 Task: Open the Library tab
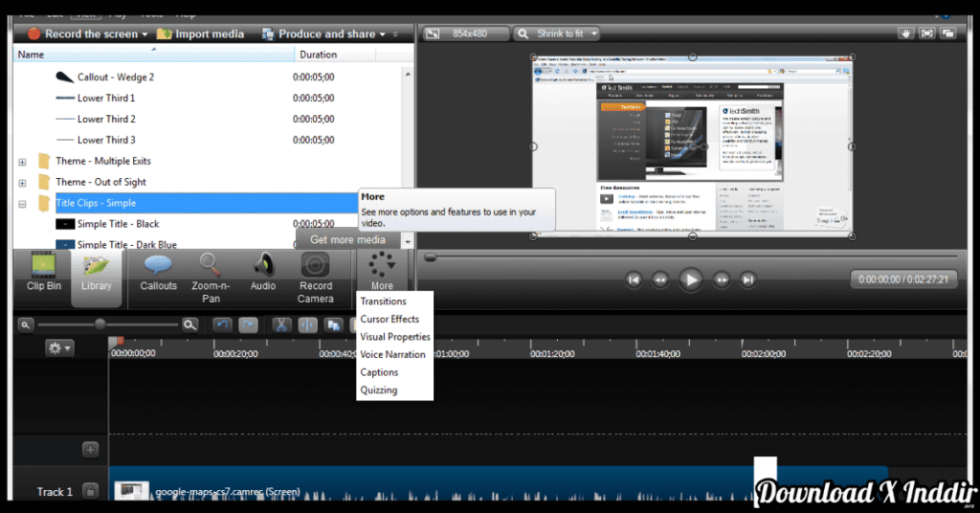coord(97,278)
